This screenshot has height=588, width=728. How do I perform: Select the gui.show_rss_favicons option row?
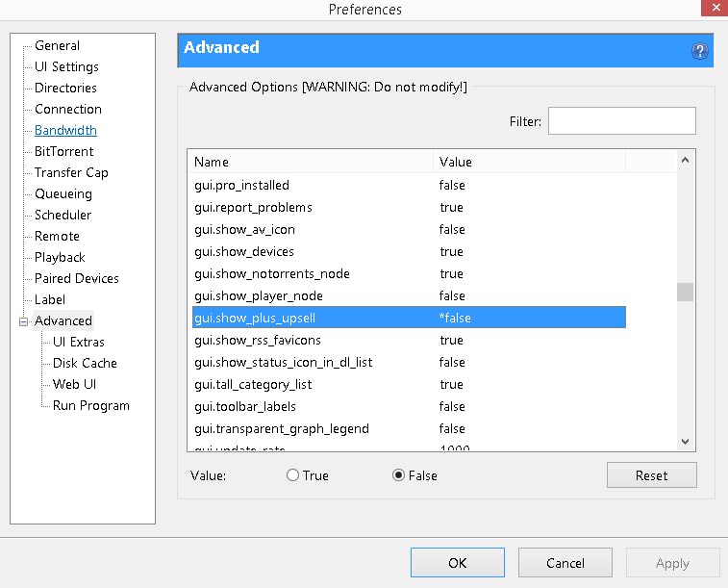[x=258, y=340]
